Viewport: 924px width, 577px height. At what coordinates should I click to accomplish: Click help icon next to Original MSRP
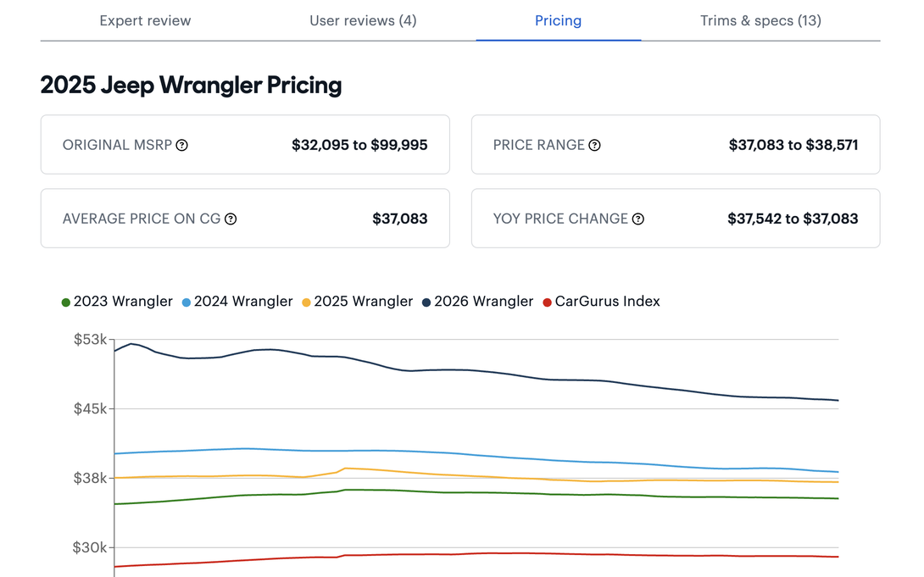click(x=182, y=145)
